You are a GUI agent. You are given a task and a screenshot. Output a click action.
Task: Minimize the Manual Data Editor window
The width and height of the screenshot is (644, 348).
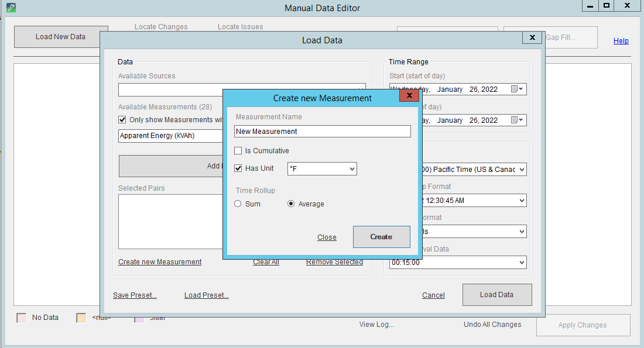click(x=590, y=6)
